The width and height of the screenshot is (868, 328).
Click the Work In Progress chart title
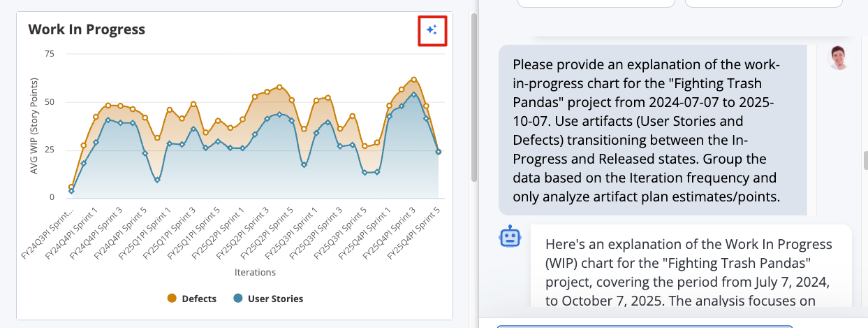(x=87, y=29)
